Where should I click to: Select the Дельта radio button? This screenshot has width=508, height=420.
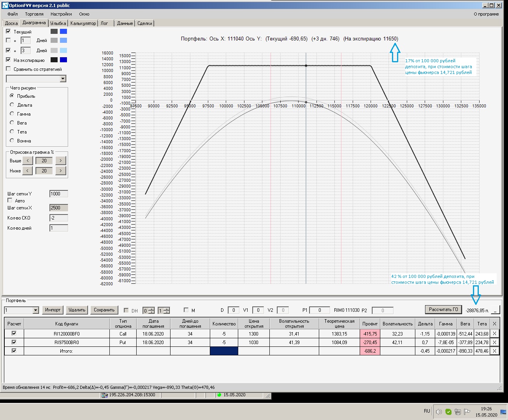[x=12, y=105]
